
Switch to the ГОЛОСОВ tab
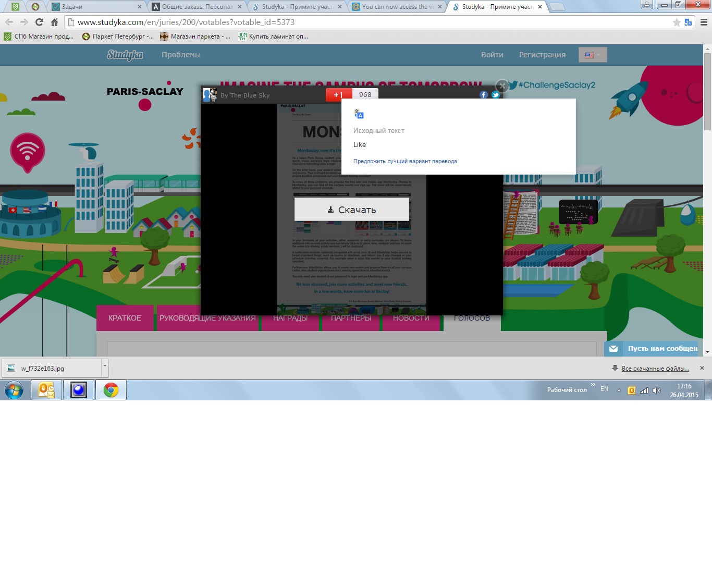472,318
